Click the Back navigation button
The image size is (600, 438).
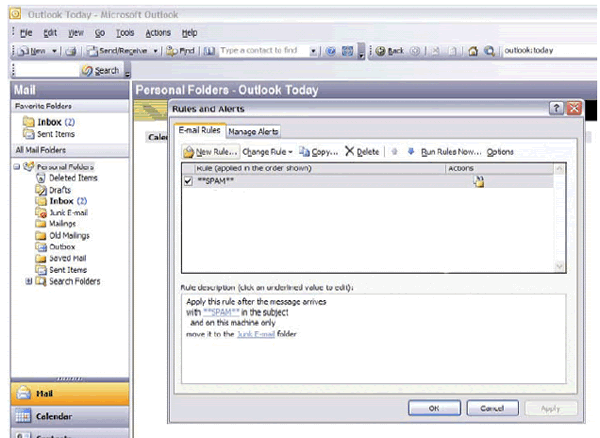[390, 51]
